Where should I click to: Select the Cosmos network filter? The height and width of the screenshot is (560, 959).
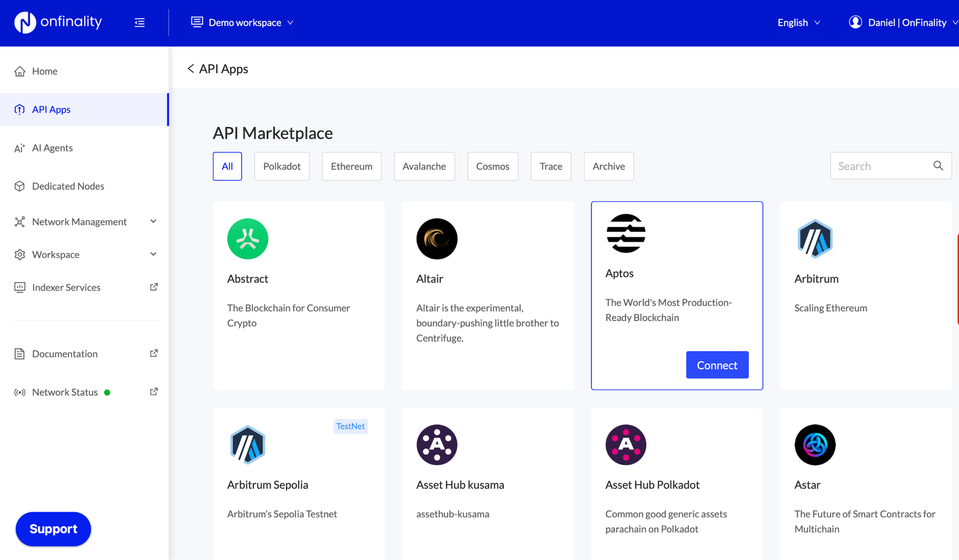click(x=492, y=166)
